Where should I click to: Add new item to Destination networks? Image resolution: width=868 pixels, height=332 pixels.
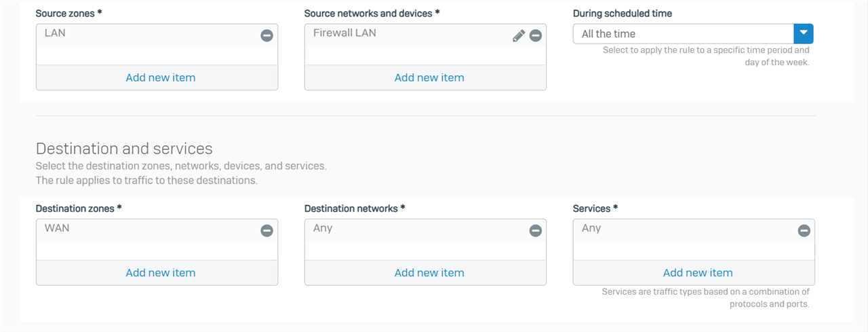coord(429,273)
